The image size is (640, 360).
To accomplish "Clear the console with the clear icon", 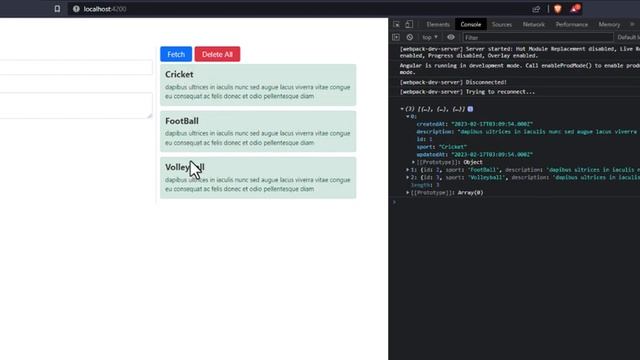I will click(409, 37).
